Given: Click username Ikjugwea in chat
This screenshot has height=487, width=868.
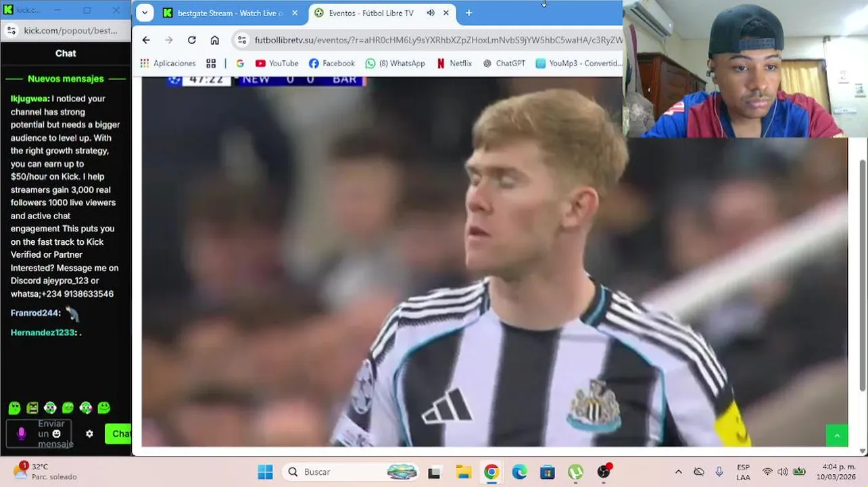Looking at the screenshot, I should [x=30, y=99].
